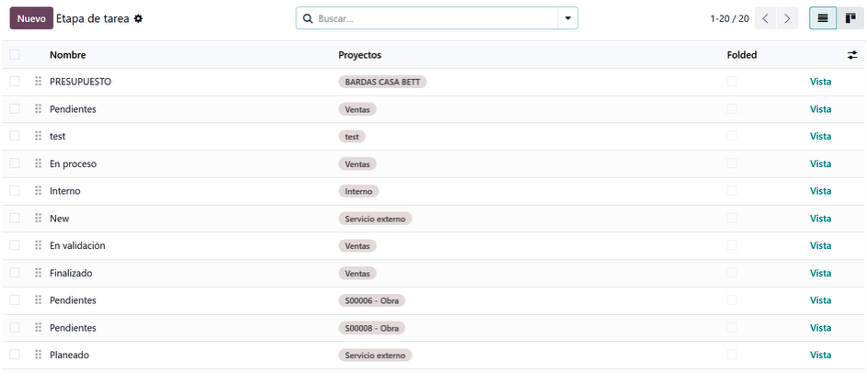Click drag handle beside Planeado row

coord(38,355)
